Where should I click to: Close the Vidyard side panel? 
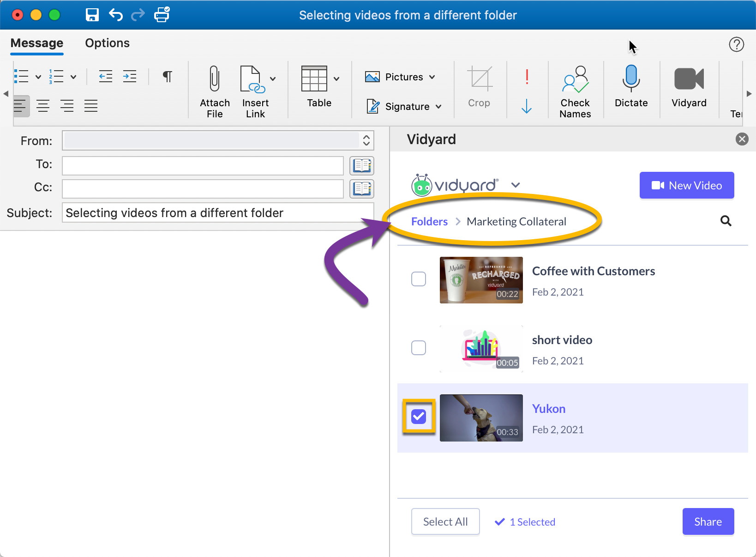(x=742, y=139)
